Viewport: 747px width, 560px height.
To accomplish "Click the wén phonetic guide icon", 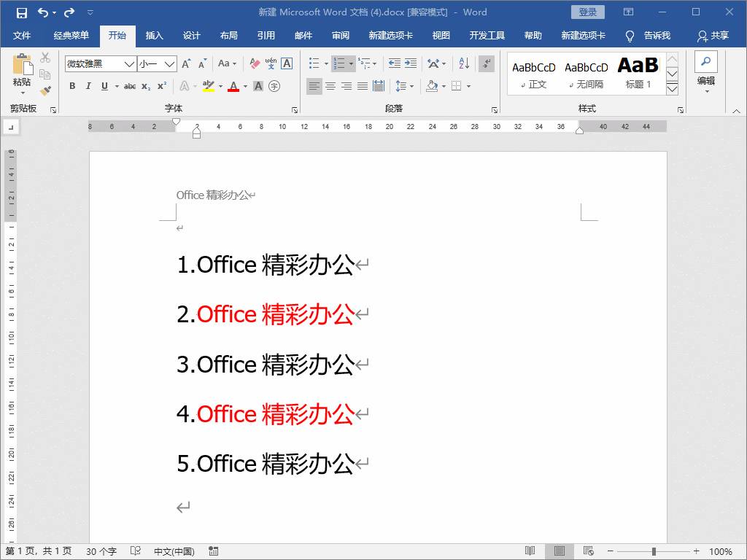I will coord(271,63).
